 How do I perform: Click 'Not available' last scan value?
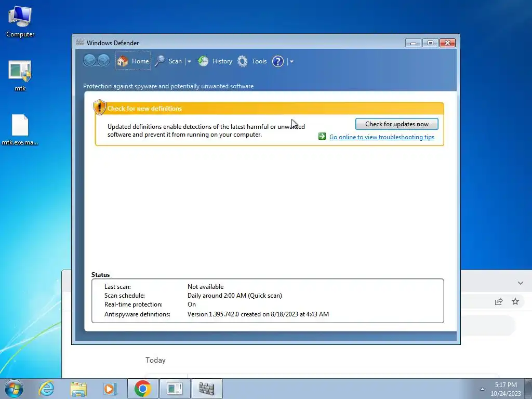(x=205, y=287)
